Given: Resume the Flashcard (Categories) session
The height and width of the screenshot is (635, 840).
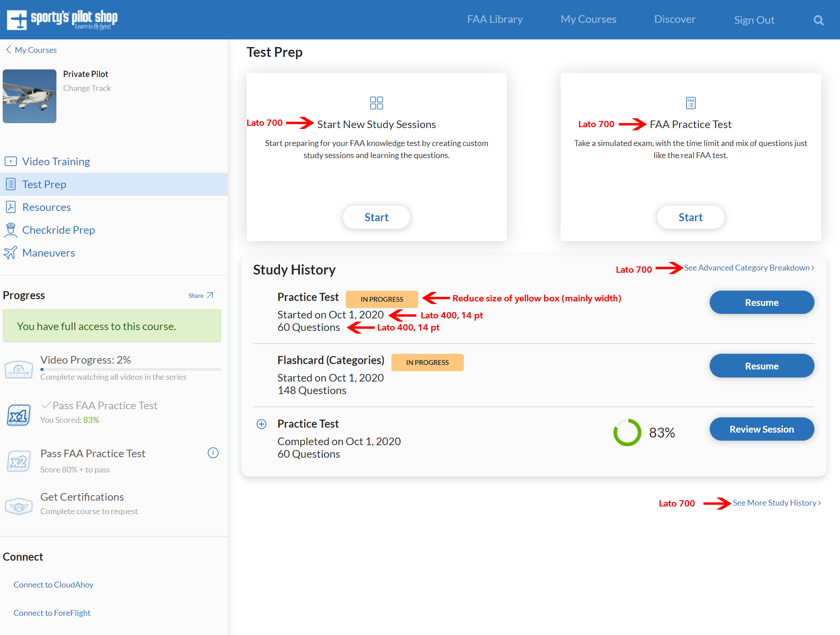Looking at the screenshot, I should [762, 366].
